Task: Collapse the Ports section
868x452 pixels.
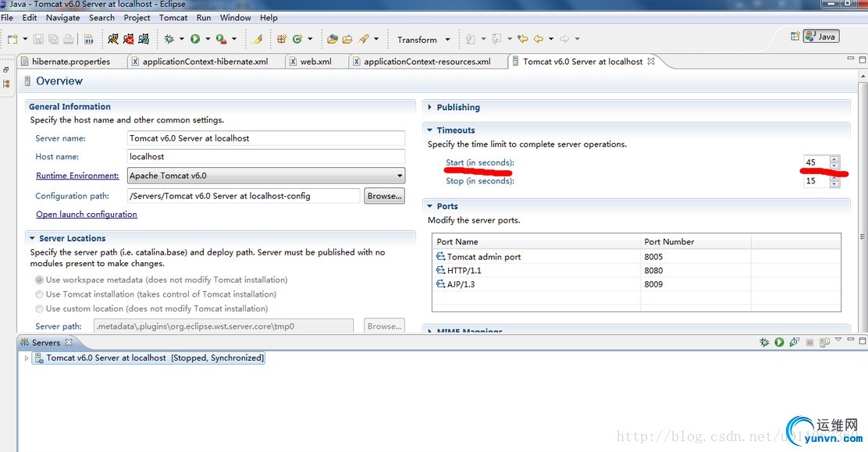Action: 429,206
